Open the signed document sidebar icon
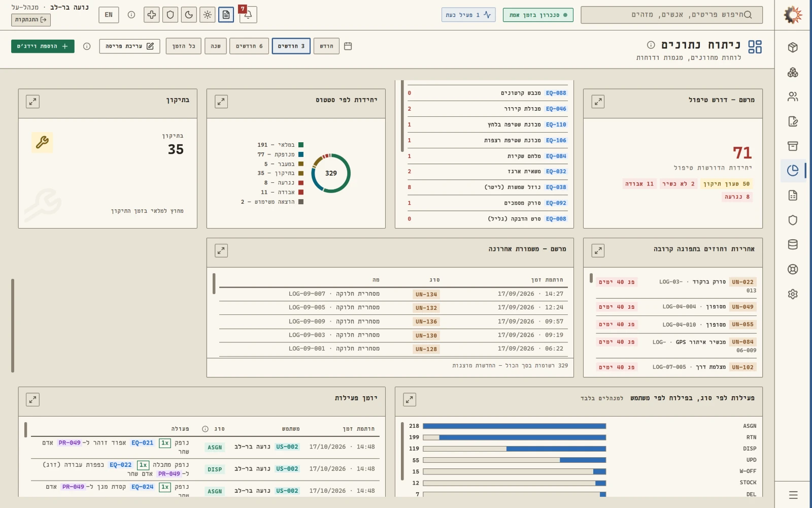The image size is (812, 508). pyautogui.click(x=793, y=121)
